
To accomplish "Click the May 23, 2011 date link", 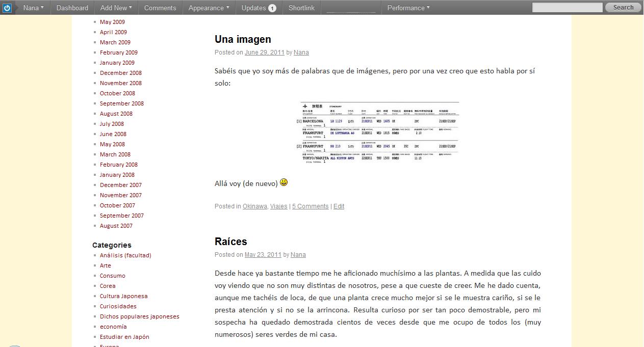I will 263,255.
